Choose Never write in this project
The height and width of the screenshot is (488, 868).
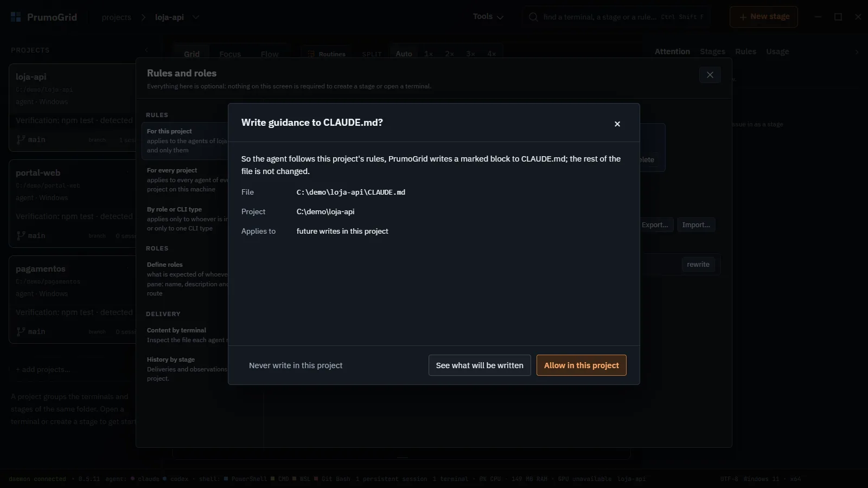[x=296, y=365]
